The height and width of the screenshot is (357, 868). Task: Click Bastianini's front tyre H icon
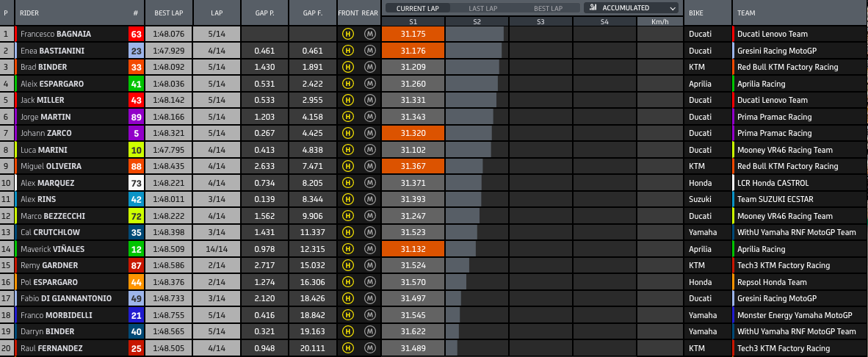(x=347, y=51)
